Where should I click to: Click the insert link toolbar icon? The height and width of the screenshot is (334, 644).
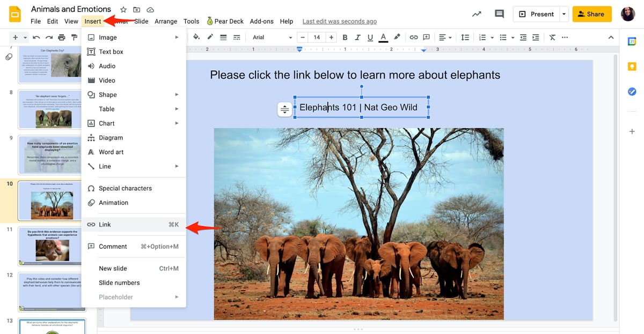click(414, 38)
